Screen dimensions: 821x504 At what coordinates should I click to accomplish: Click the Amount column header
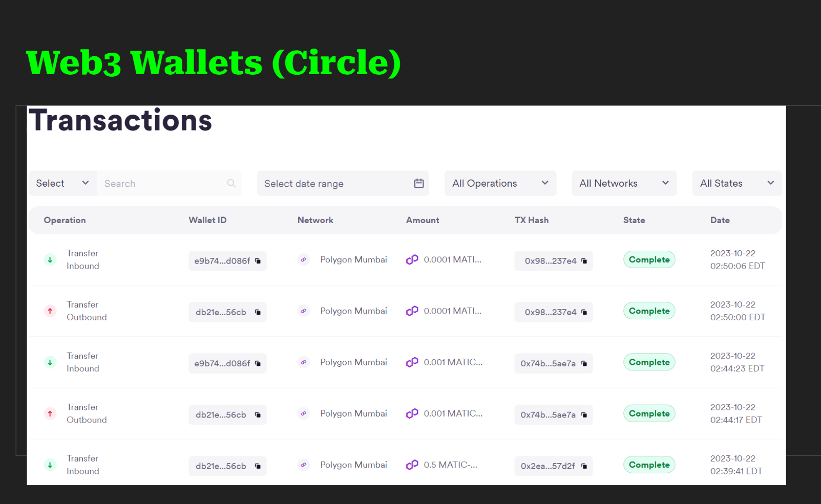tap(423, 220)
